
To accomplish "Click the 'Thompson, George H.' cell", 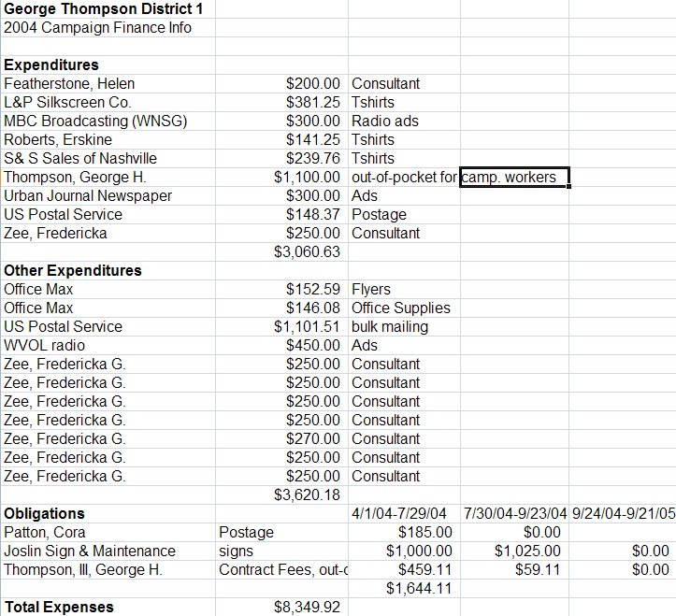I will pos(108,177).
